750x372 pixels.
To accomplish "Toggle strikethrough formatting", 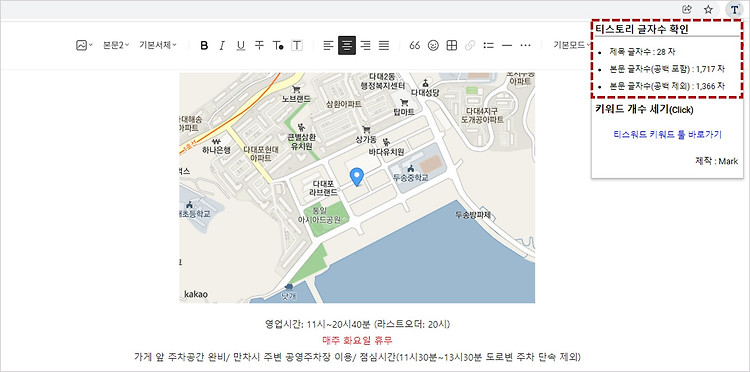I will tap(259, 45).
